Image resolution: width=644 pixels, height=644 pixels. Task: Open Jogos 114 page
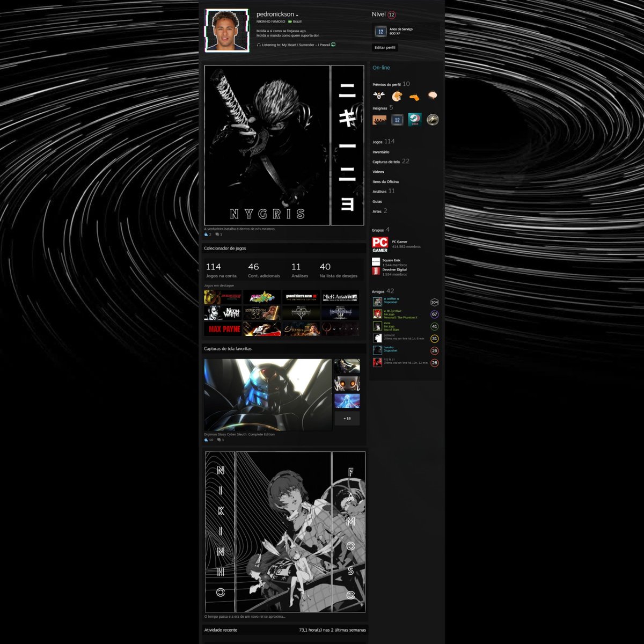pyautogui.click(x=383, y=142)
